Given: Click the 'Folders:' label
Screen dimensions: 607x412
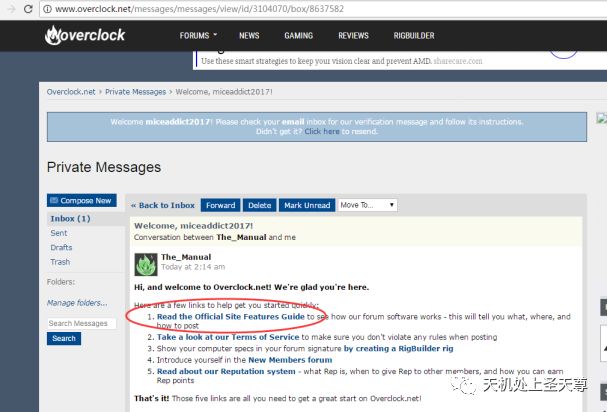Looking at the screenshot, I should pos(61,282).
